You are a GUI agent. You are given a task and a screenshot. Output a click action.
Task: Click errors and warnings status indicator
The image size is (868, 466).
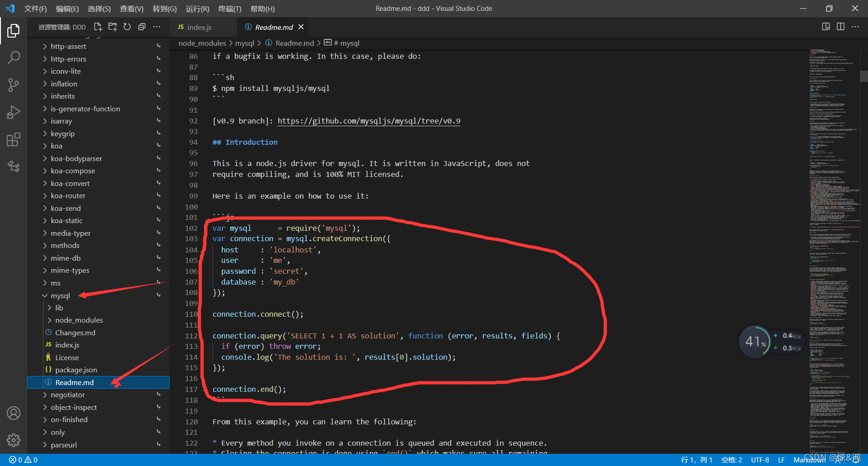pos(24,460)
